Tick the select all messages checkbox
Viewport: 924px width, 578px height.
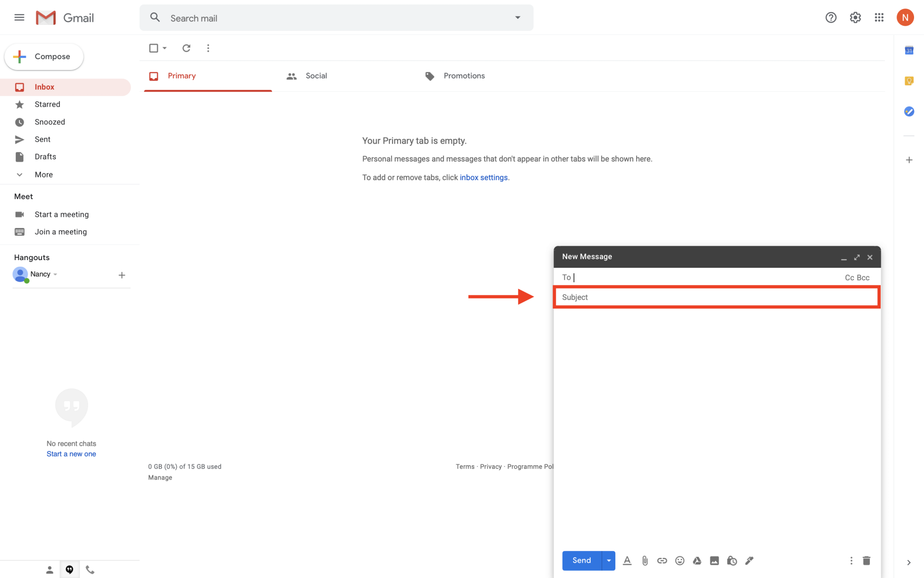153,48
